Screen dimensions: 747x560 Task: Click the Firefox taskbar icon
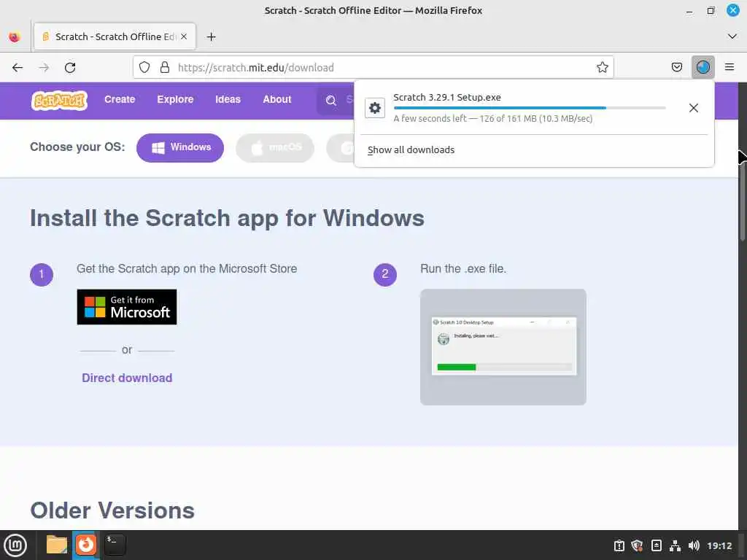pyautogui.click(x=86, y=545)
